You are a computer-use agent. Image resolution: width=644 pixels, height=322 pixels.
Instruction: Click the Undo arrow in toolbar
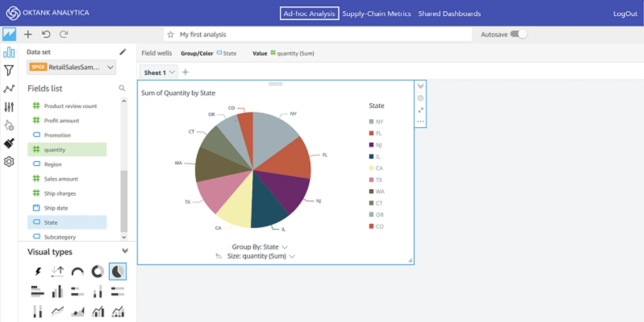click(x=46, y=34)
